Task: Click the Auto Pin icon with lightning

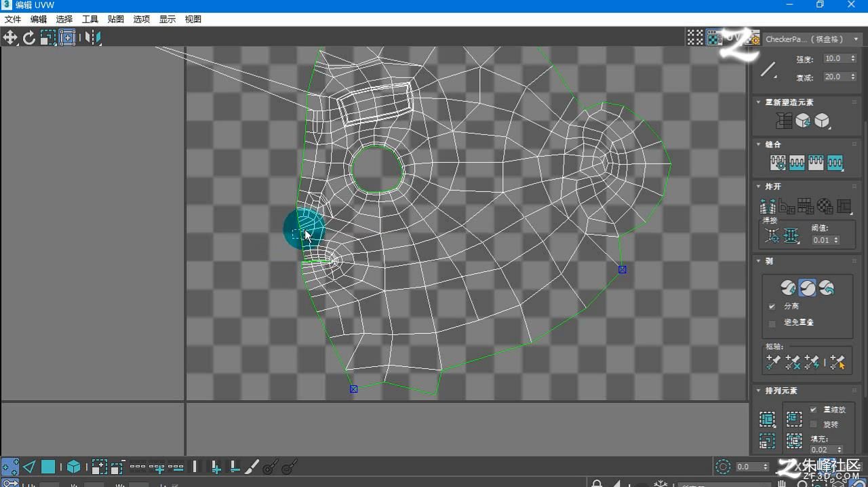Action: [811, 362]
